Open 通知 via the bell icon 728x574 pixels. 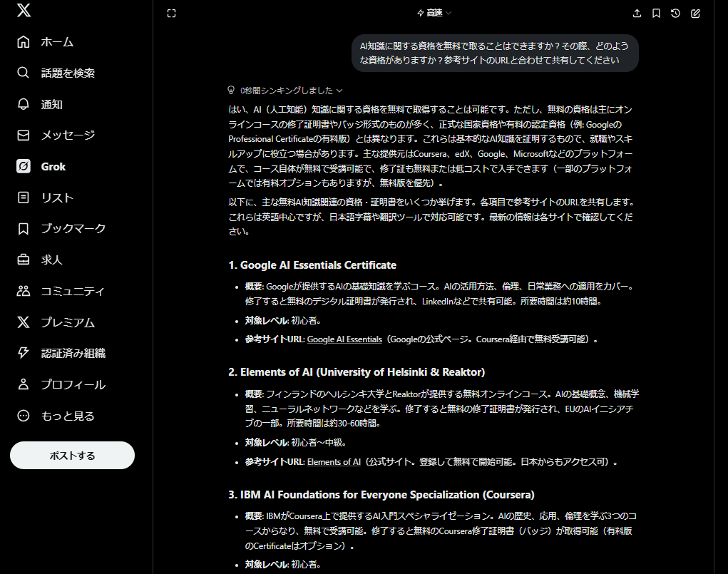[x=24, y=104]
